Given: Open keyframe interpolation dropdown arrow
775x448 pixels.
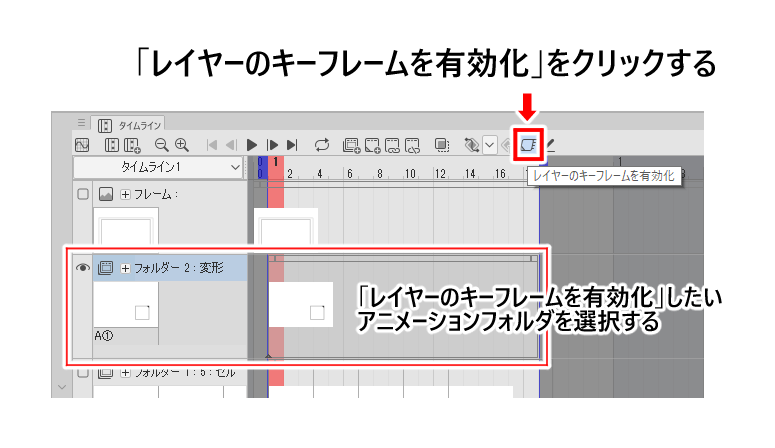Looking at the screenshot, I should tap(489, 145).
